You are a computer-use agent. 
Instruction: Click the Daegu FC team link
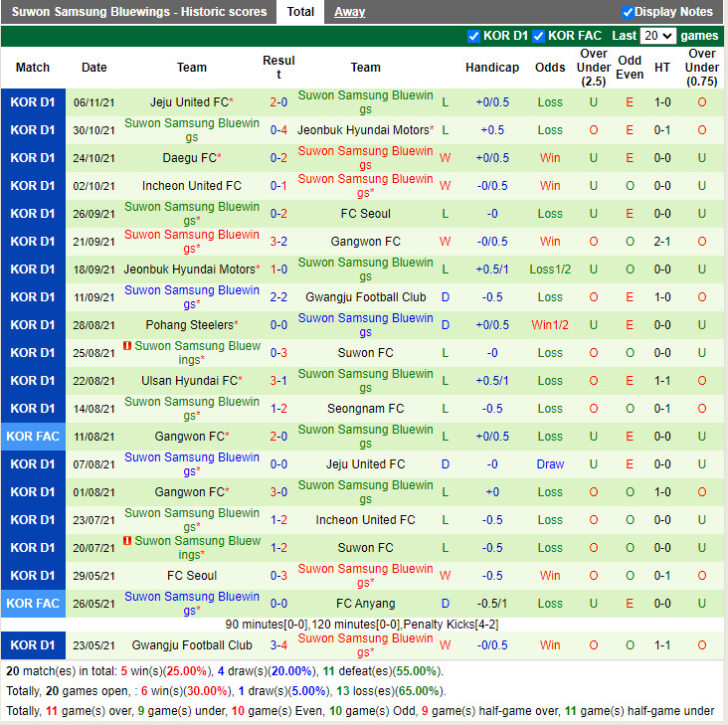188,158
